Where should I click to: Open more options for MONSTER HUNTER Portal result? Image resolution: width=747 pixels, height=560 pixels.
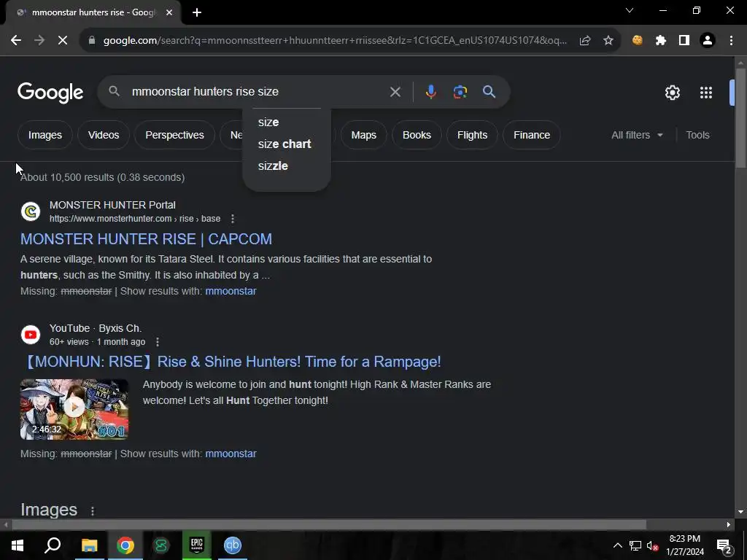[233, 219]
